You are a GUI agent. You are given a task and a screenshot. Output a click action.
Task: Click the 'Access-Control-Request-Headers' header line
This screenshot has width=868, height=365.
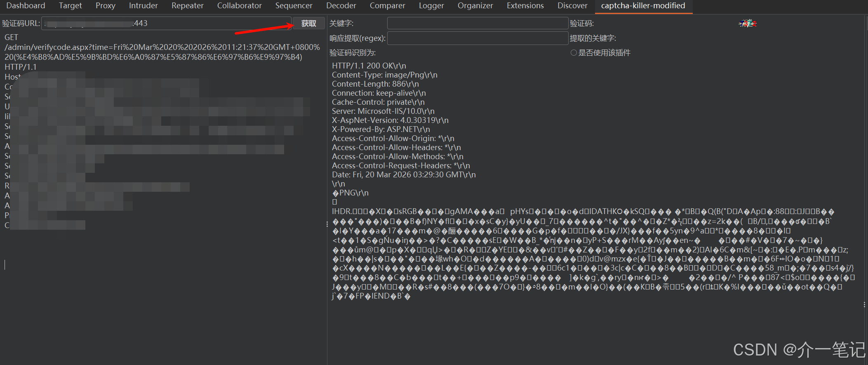pyautogui.click(x=401, y=166)
